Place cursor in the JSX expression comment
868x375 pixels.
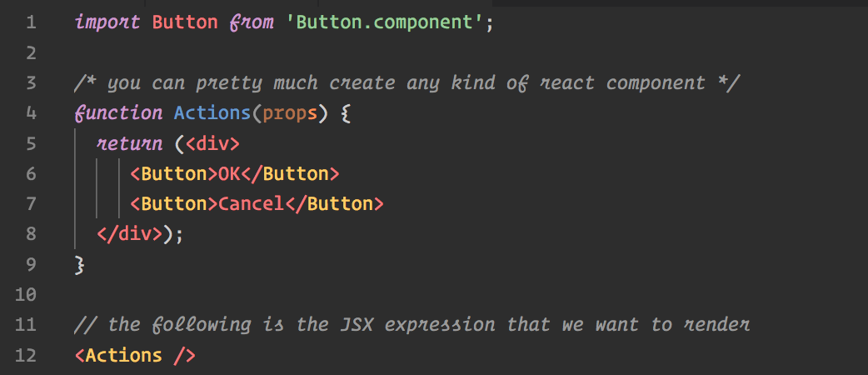click(x=412, y=325)
